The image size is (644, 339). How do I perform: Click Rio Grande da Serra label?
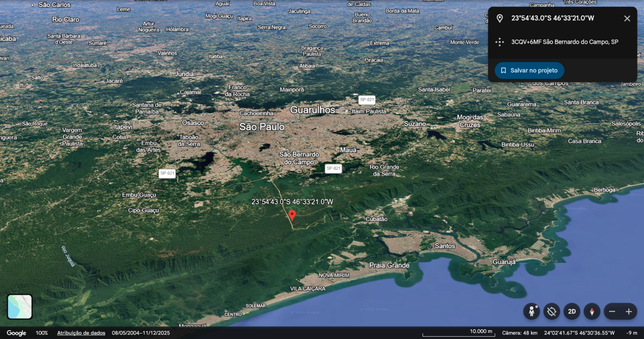384,170
